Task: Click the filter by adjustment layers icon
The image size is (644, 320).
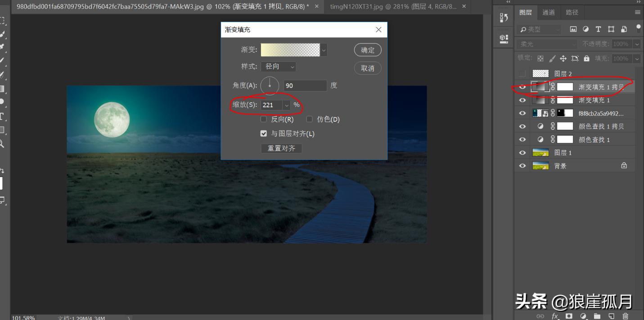Action: click(x=585, y=29)
